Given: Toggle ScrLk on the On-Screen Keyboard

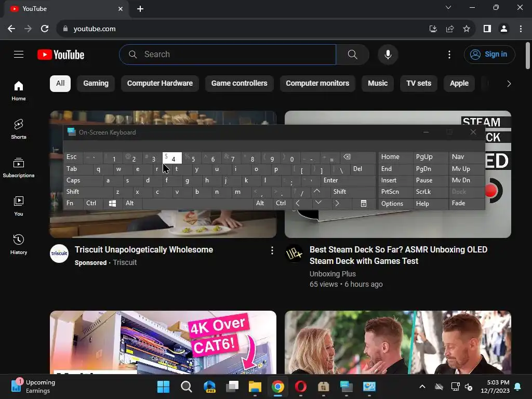Looking at the screenshot, I should coord(430,192).
